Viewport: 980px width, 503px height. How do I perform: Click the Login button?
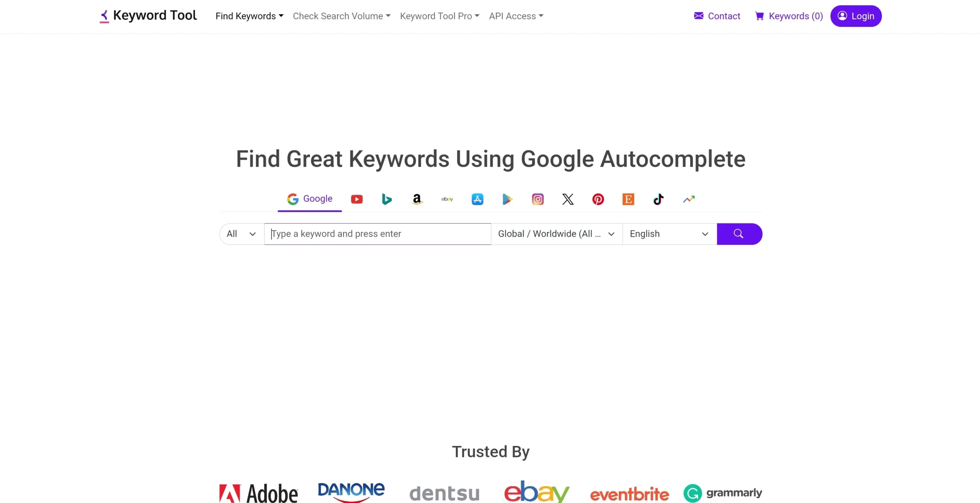[856, 15]
